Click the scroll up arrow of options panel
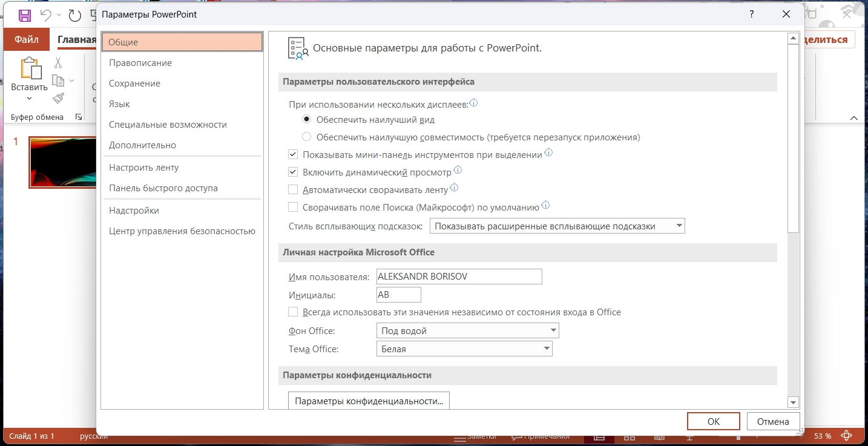The height and width of the screenshot is (446, 868). [x=793, y=39]
